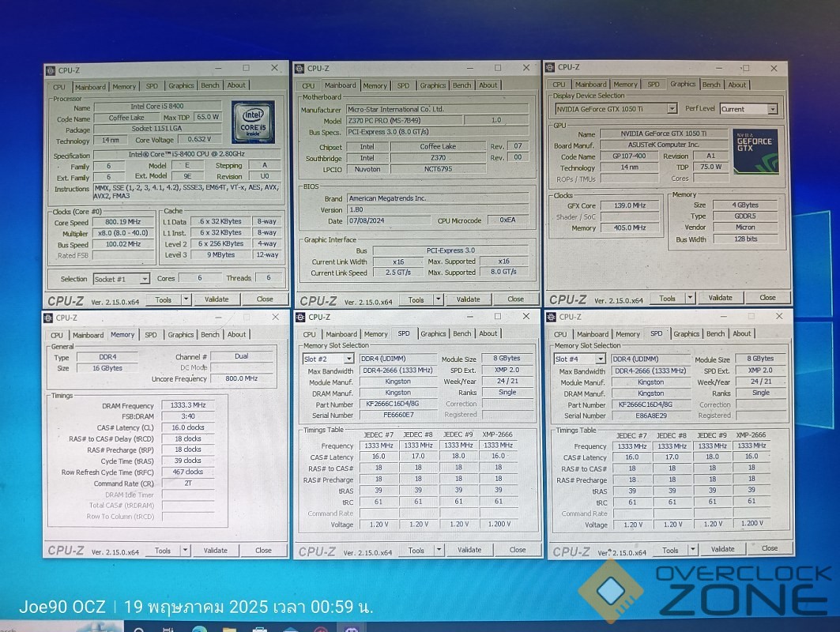Switch to Bench tab in the Intel i5-8400 window
Viewport: 840px width, 632px height.
209,85
